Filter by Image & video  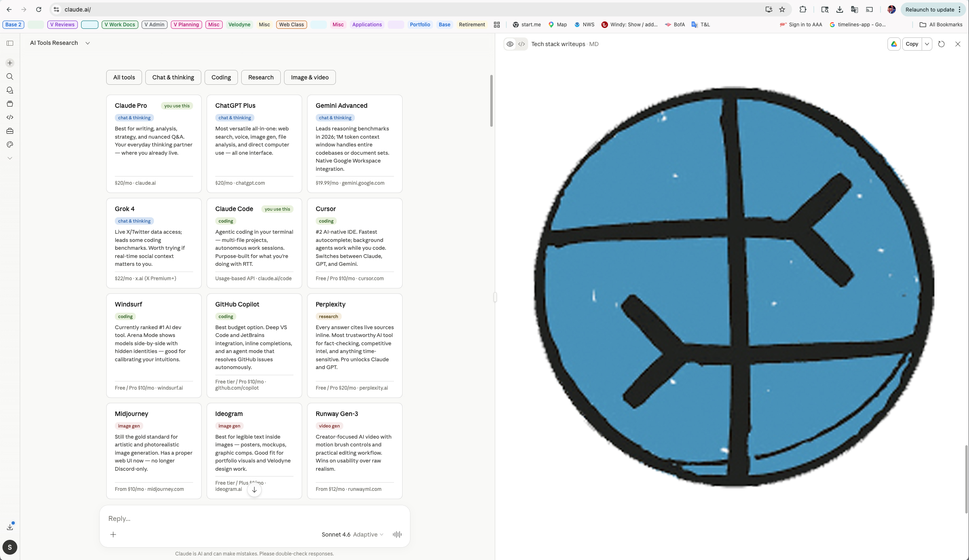pyautogui.click(x=310, y=77)
